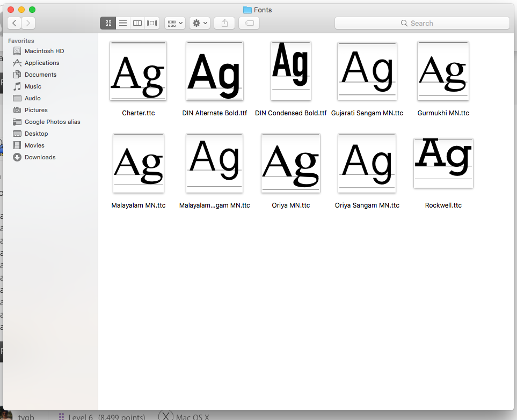Switch to list view

click(123, 23)
